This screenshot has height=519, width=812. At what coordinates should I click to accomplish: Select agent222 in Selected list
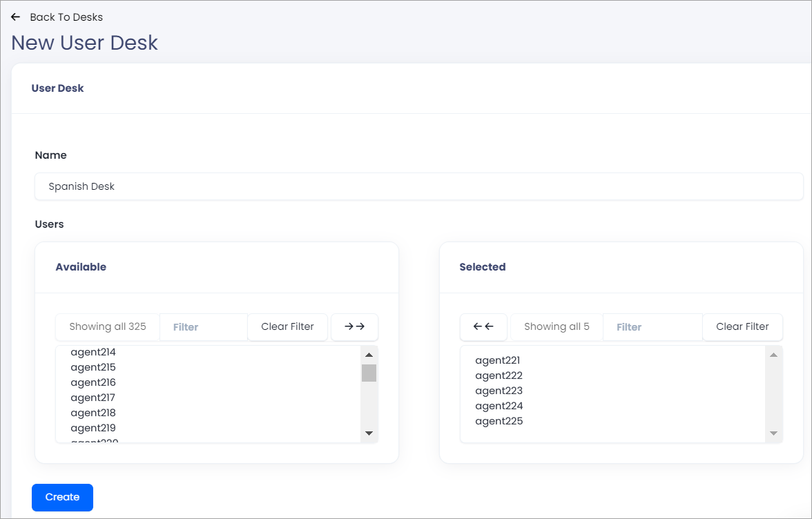click(x=499, y=375)
